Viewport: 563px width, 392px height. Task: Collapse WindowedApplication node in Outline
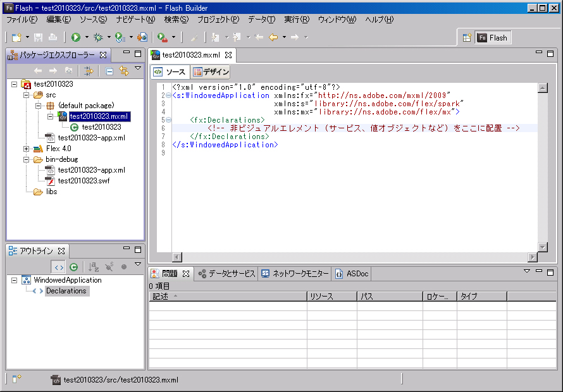(15, 280)
